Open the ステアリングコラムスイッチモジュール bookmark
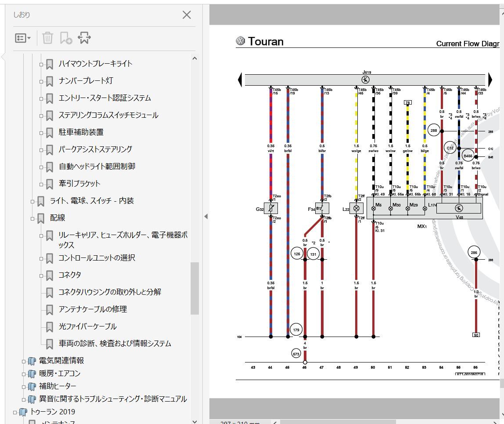 108,115
